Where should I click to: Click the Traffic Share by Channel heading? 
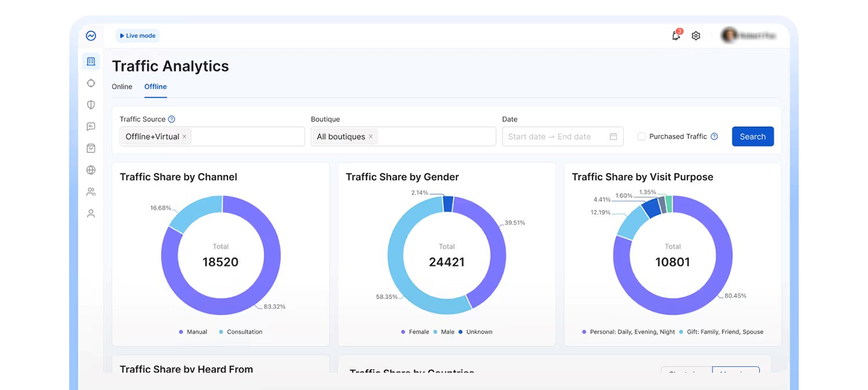point(178,177)
